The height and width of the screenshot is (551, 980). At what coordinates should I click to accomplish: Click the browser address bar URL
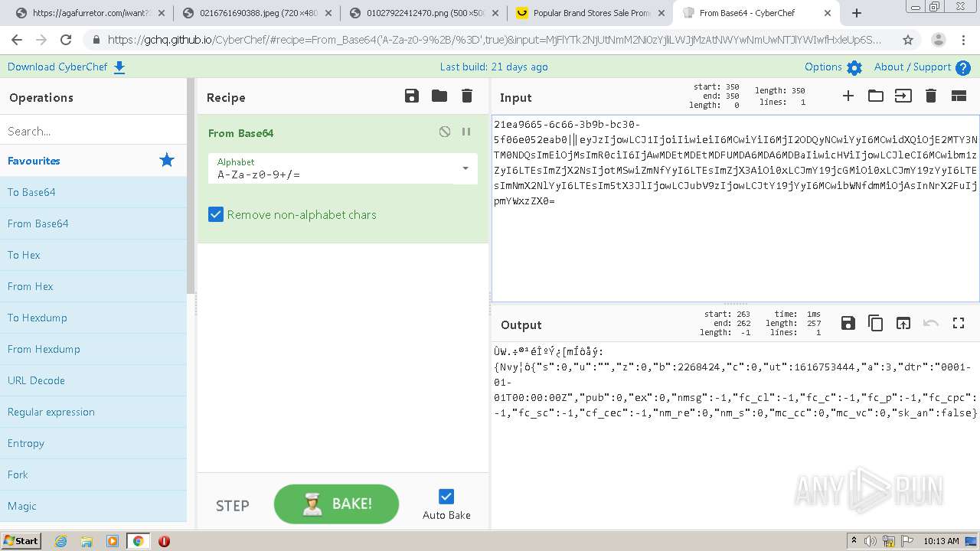[494, 40]
